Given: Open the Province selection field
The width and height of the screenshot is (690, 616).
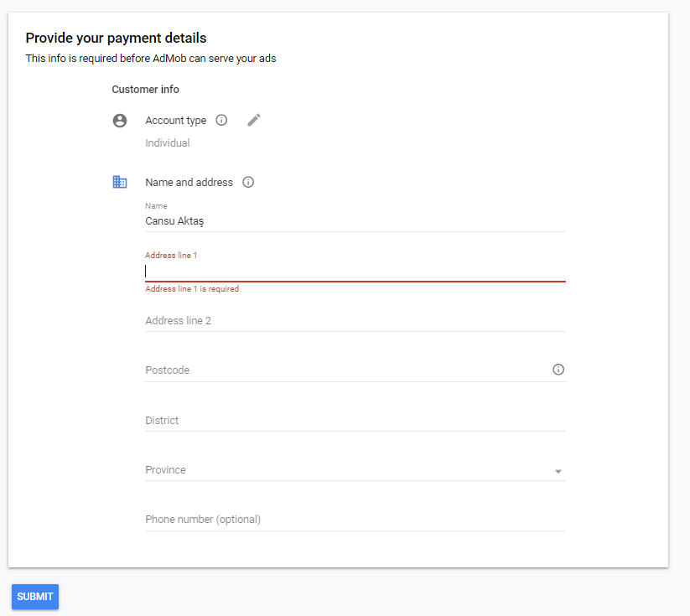Looking at the screenshot, I should coord(355,470).
